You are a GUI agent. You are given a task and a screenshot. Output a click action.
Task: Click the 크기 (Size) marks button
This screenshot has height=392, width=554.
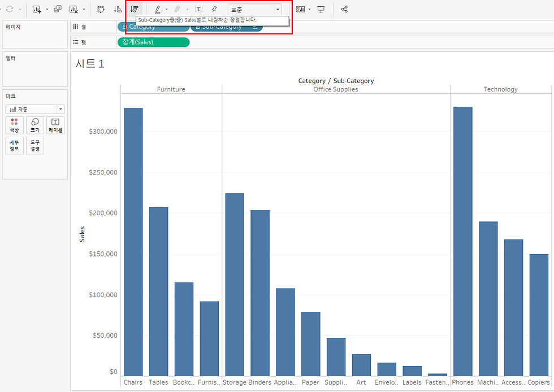[35, 125]
